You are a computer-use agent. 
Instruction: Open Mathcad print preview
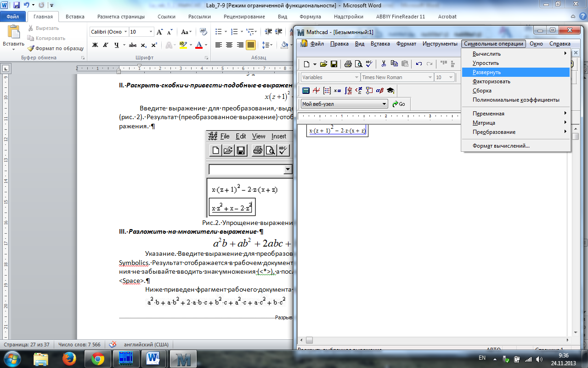point(358,64)
